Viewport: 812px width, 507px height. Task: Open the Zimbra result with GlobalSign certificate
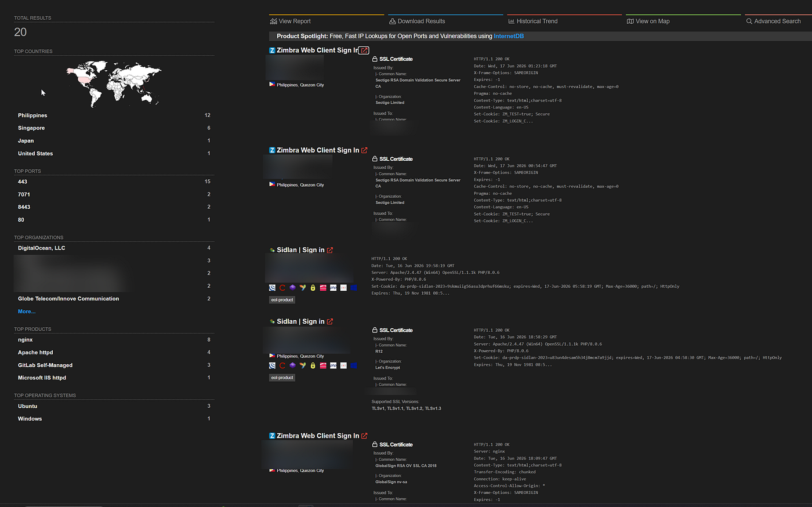(x=318, y=436)
